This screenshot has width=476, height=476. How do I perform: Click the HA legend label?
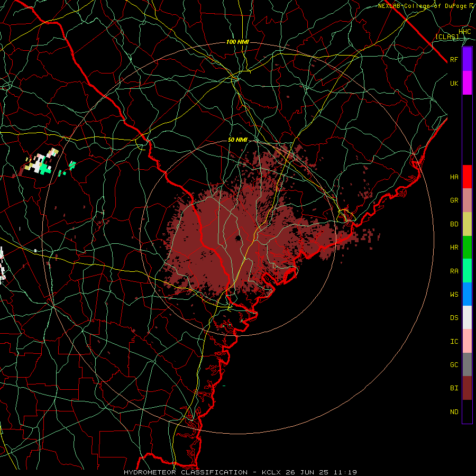click(454, 177)
